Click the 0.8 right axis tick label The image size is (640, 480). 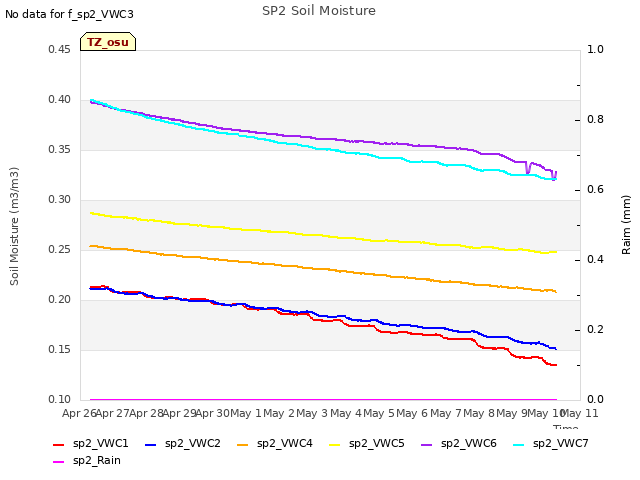pos(595,120)
